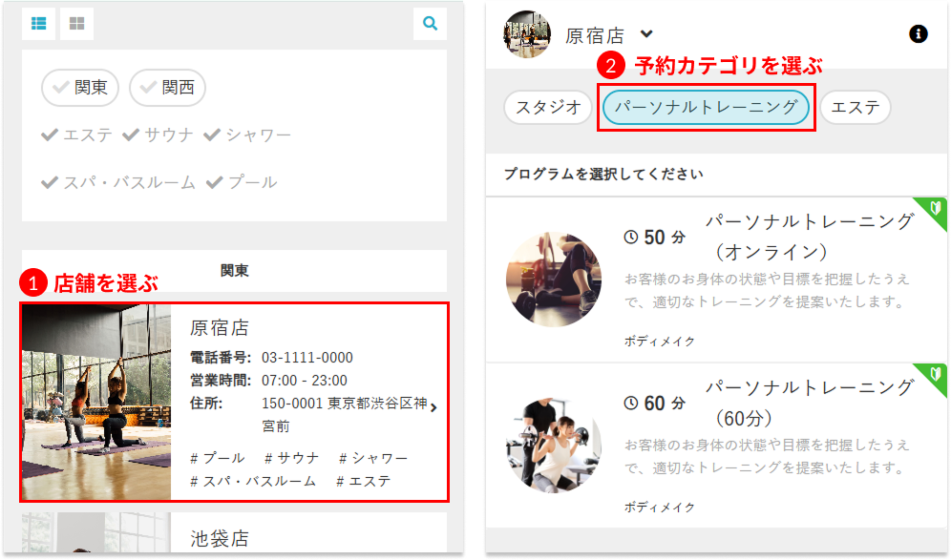Click the 原宿店 yoga studio photo
Viewport: 951px width, 560px height.
coord(96,403)
